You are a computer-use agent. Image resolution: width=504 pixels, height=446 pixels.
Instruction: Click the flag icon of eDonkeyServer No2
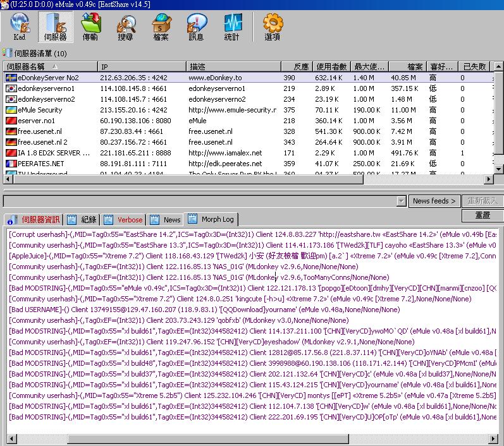coord(11,78)
